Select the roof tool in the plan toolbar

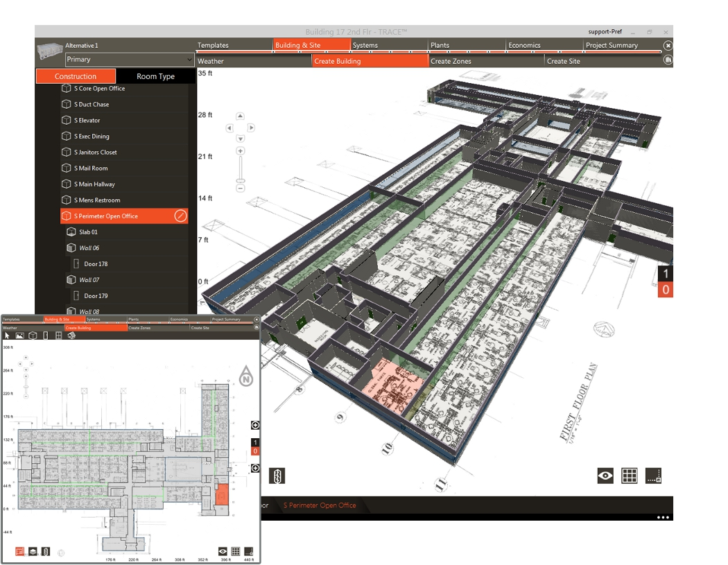(71, 336)
